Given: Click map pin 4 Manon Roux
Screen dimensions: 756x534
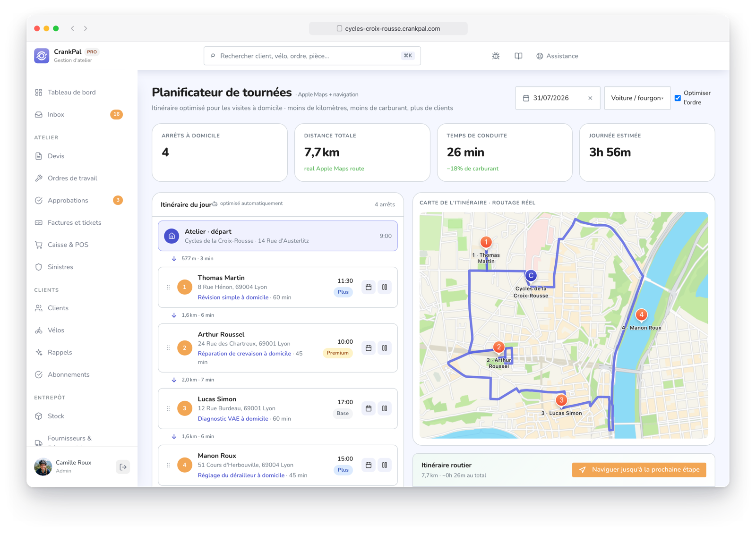Looking at the screenshot, I should (x=641, y=315).
